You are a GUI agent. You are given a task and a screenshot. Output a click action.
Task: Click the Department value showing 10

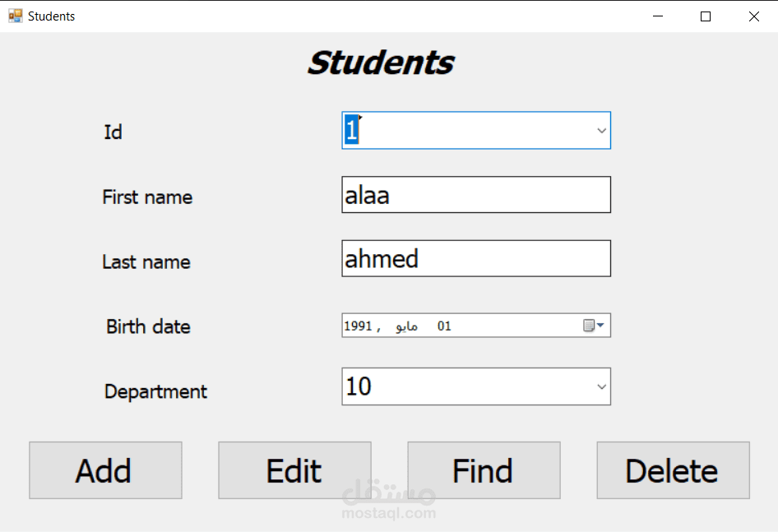click(x=359, y=386)
